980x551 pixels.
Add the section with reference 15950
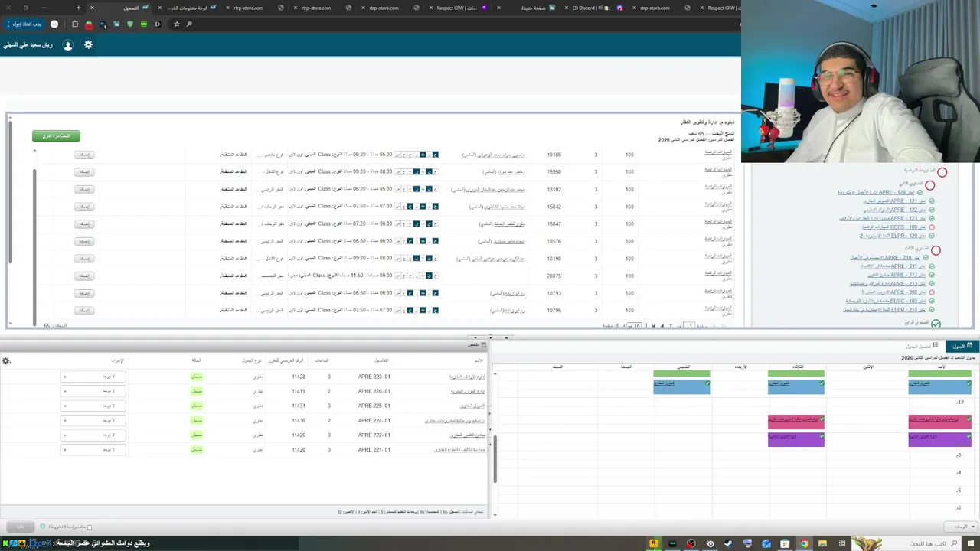pyautogui.click(x=84, y=171)
